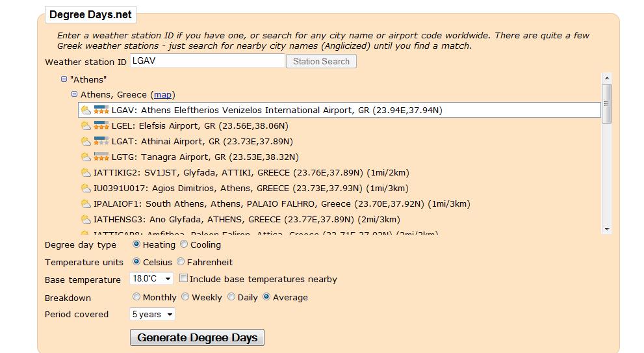This screenshot has width=644, height=353.
Task: Click the star rating icon for LGAT
Action: click(101, 141)
